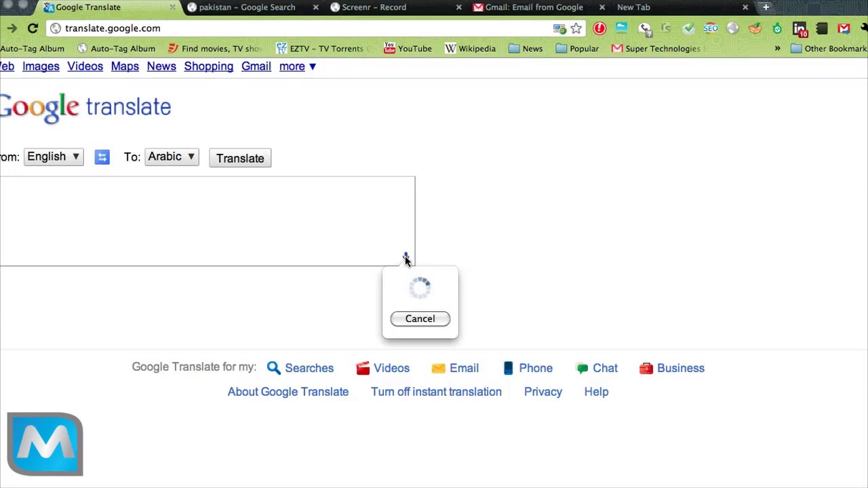868x488 pixels.
Task: Open the gray globe extension icon
Action: click(732, 28)
